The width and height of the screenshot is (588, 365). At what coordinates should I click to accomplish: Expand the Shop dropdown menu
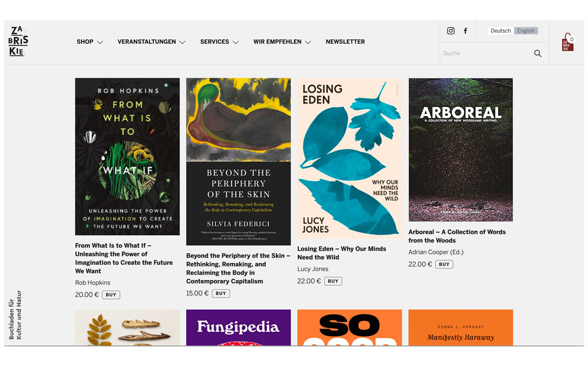90,41
